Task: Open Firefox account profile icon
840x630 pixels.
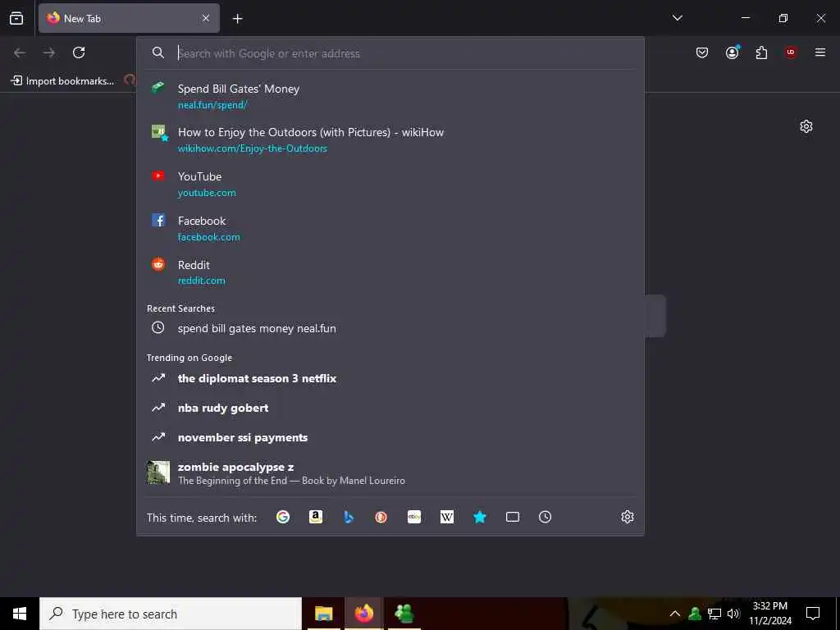Action: pos(732,52)
